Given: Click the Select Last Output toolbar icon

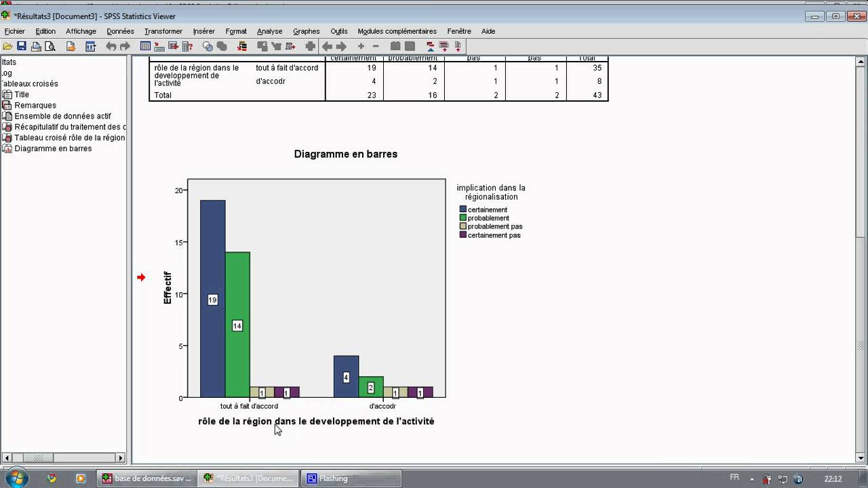Looking at the screenshot, I should [x=242, y=46].
